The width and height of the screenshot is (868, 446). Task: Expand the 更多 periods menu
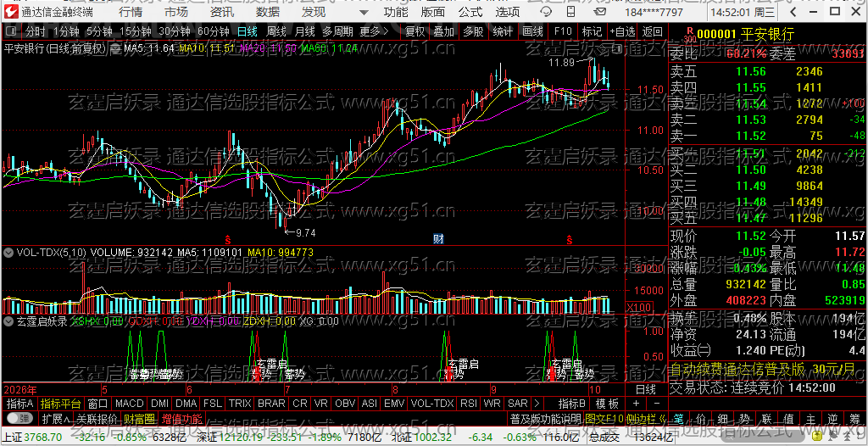pyautogui.click(x=374, y=31)
